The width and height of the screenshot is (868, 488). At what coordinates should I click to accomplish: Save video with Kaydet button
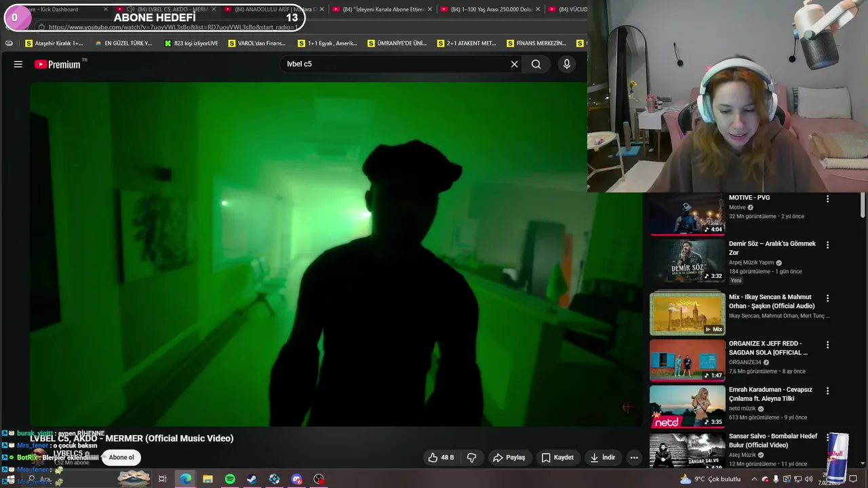click(x=557, y=457)
